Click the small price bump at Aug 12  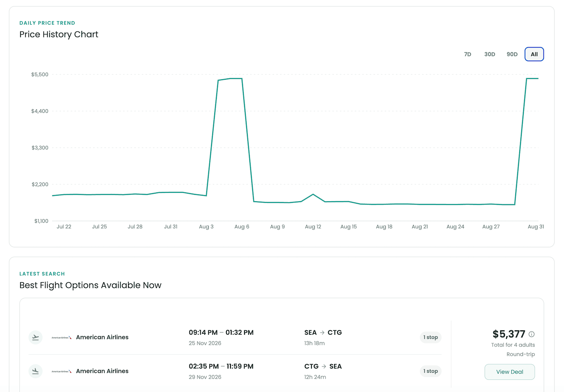313,194
